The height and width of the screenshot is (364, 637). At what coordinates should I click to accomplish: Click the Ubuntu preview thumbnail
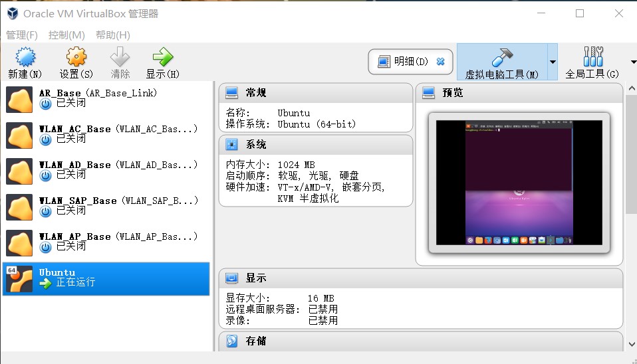tap(519, 183)
